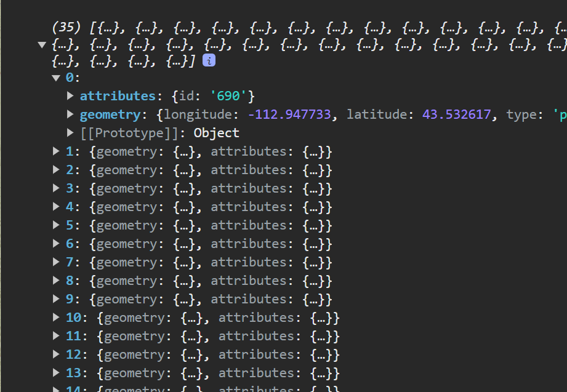Screen dimensions: 567x392
Task: Expand the attributes property of object 0
Action: (70, 96)
